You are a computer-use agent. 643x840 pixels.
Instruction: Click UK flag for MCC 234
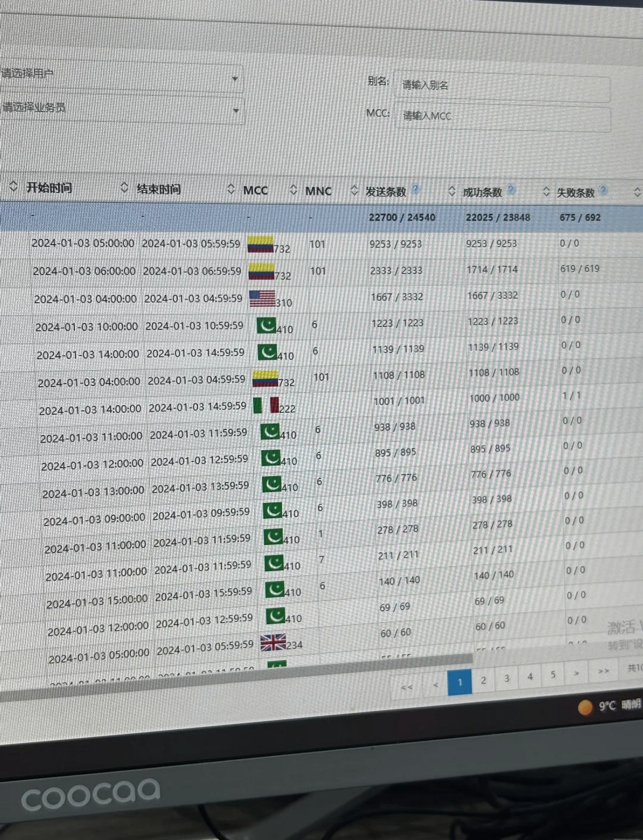click(x=273, y=642)
